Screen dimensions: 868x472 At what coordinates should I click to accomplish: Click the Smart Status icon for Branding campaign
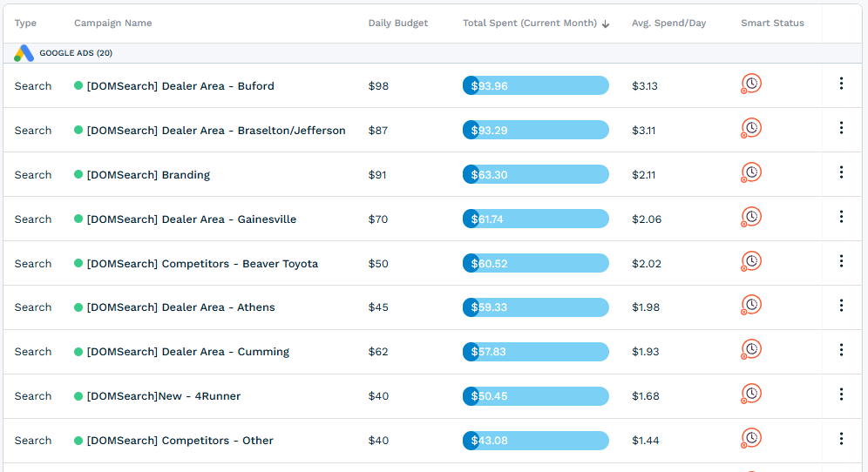tap(752, 172)
